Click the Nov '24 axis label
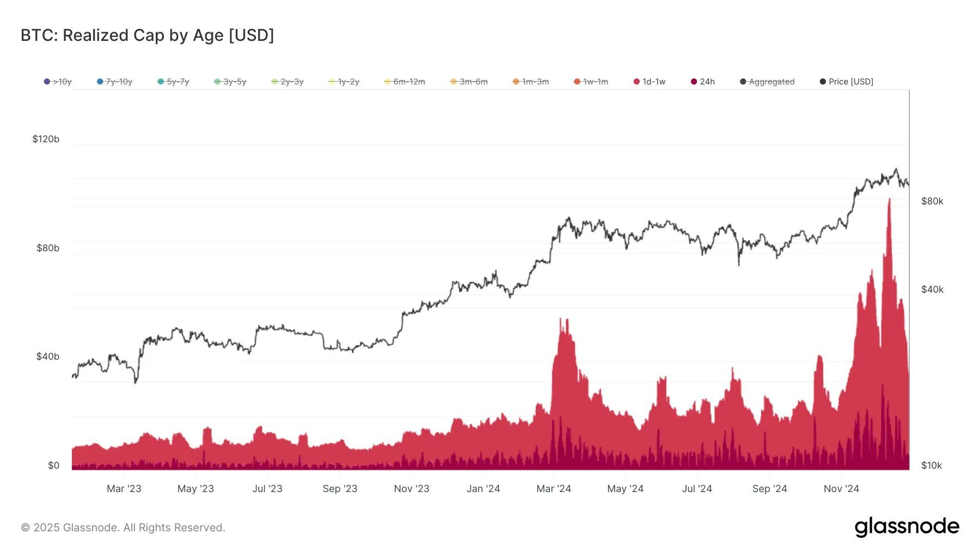 pos(841,489)
